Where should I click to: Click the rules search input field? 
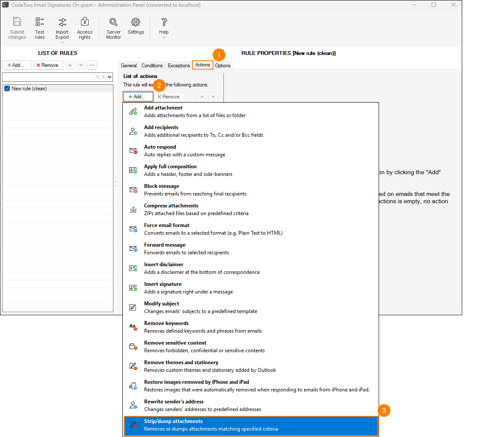click(x=48, y=77)
